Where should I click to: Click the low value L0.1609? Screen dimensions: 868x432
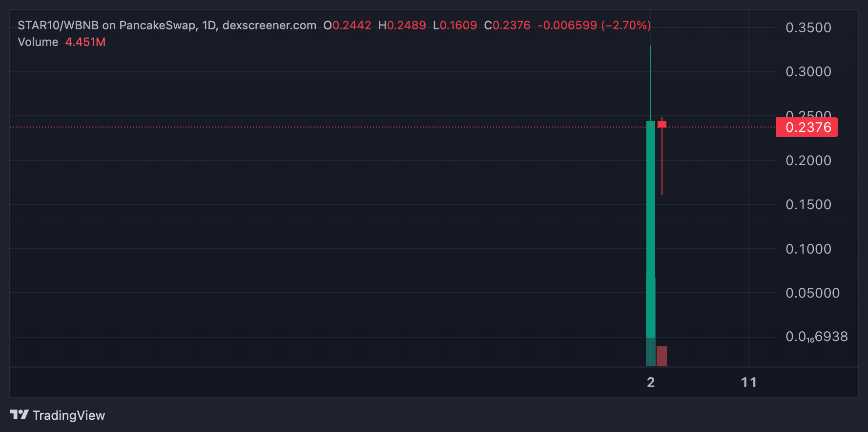click(455, 25)
